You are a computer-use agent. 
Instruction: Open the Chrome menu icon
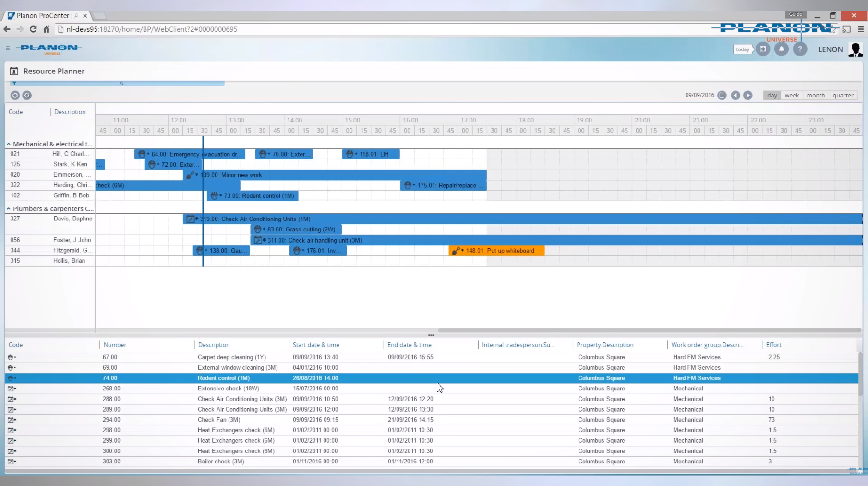point(861,29)
